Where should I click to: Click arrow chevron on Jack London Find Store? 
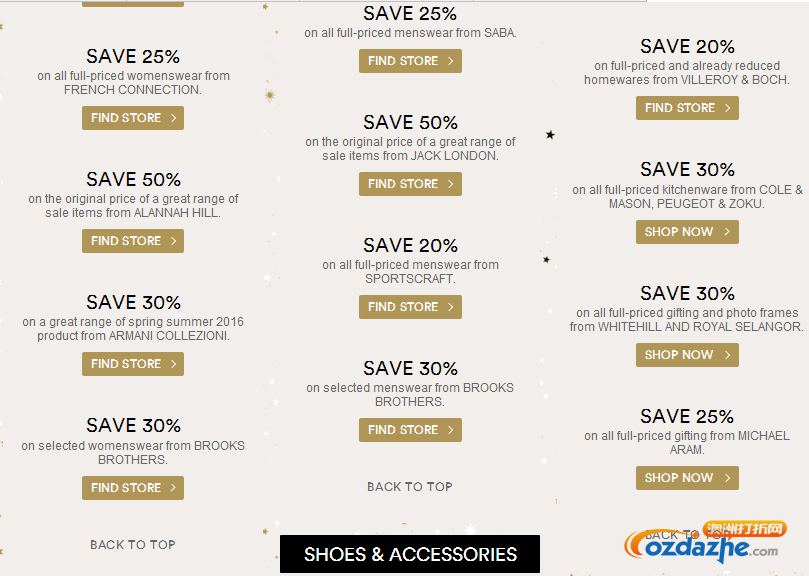450,184
